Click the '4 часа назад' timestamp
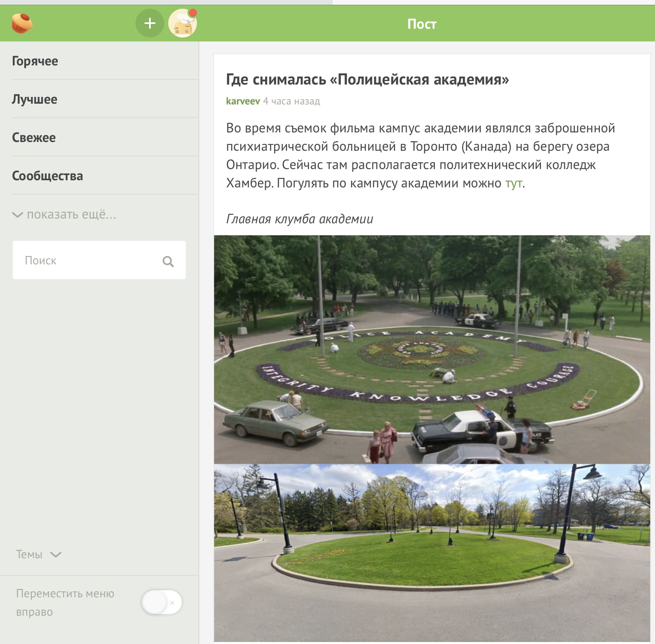The height and width of the screenshot is (644, 655). tap(291, 101)
